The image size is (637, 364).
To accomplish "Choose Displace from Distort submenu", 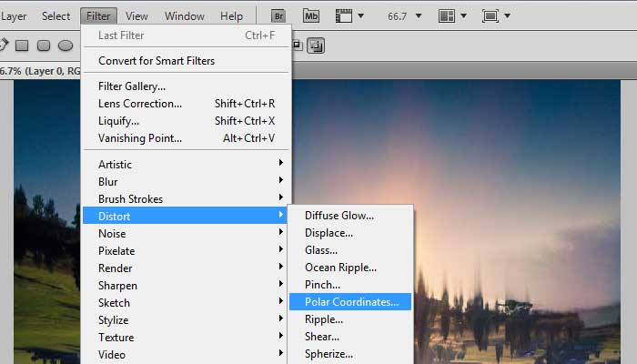I will coord(350,233).
